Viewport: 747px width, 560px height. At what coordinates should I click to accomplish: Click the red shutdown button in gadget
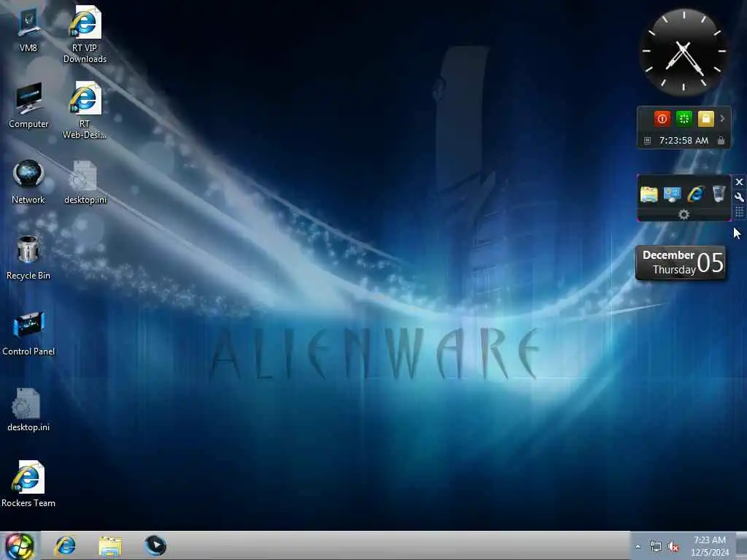662,119
